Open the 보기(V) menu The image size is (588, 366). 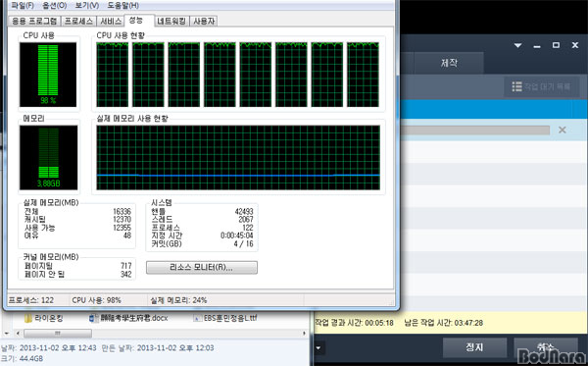(86, 5)
